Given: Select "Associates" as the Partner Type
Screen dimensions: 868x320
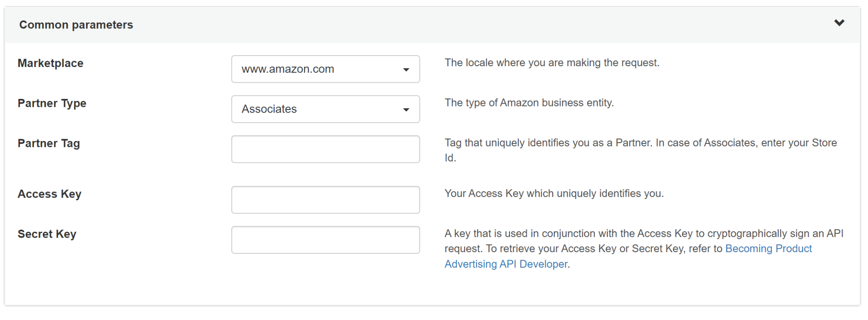Looking at the screenshot, I should [325, 109].
